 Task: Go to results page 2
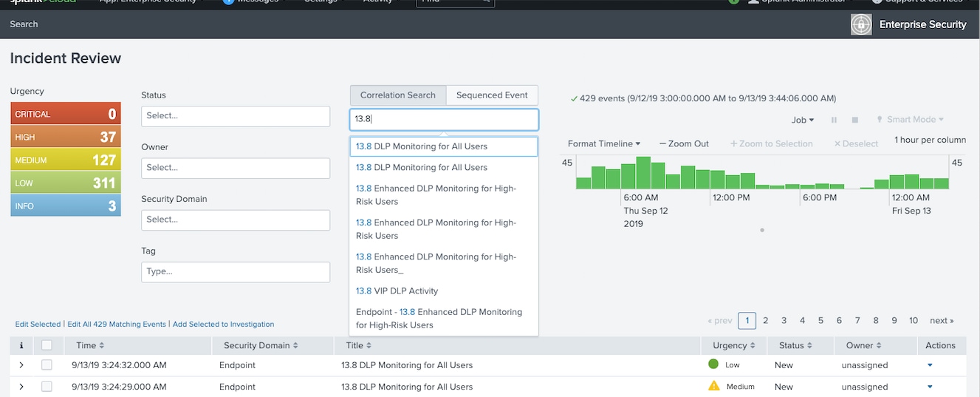click(x=766, y=320)
